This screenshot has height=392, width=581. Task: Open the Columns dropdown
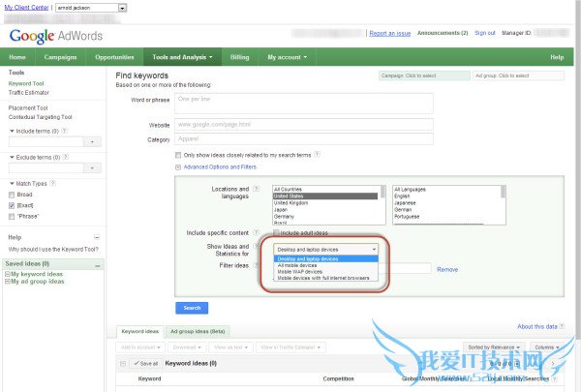(x=547, y=347)
